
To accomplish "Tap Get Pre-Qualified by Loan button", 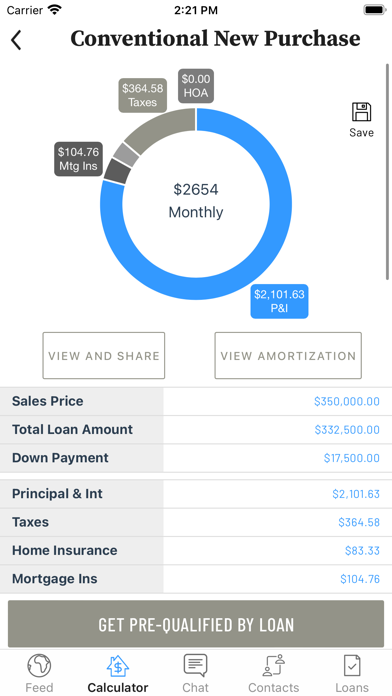I will (x=196, y=624).
